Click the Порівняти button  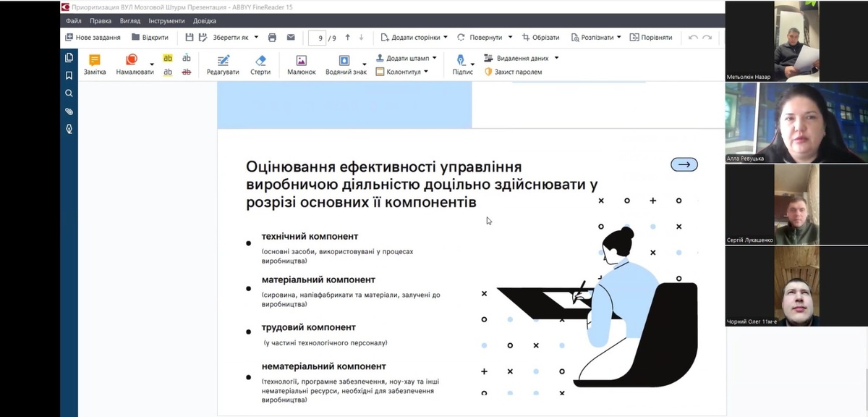[651, 38]
